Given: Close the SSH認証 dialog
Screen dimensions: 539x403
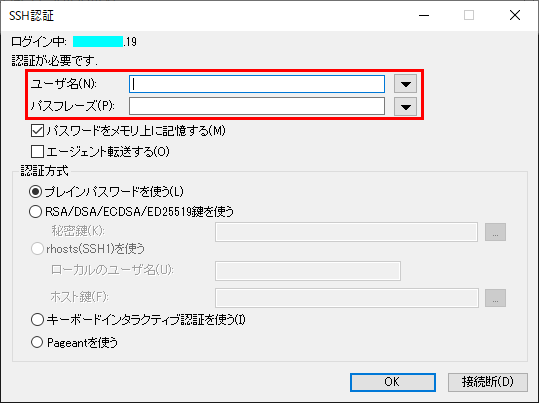Looking at the screenshot, I should 515,15.
